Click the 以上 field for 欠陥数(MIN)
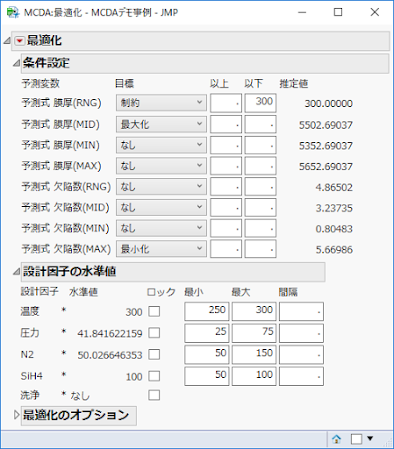394x449 pixels. coord(226,228)
